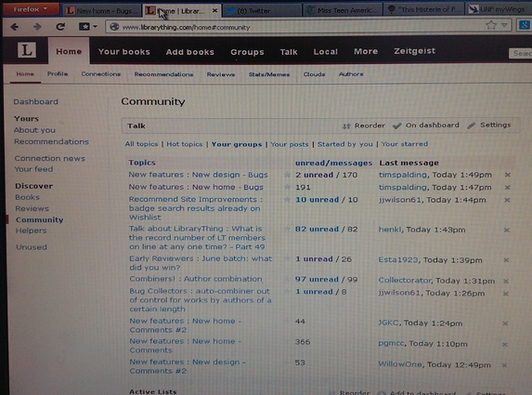The image size is (532, 395).
Task: Switch to the Twitter tab
Action: pyautogui.click(x=262, y=11)
